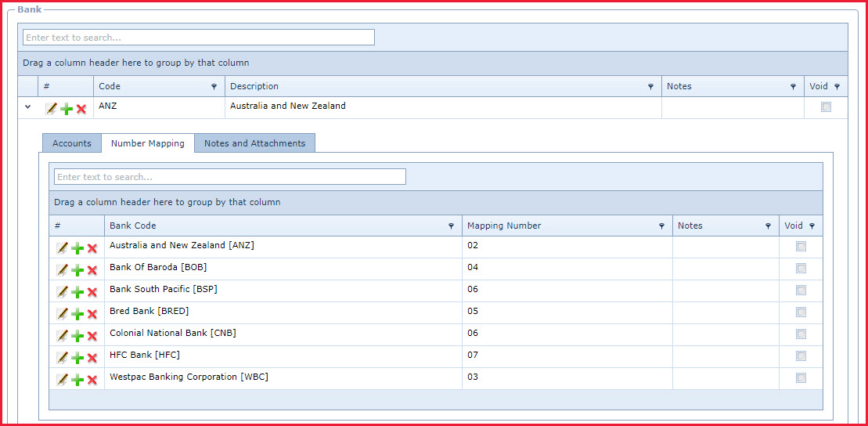Edit Westpac Banking Corporation [WBC] mapping
This screenshot has height=426, width=868.
[62, 380]
